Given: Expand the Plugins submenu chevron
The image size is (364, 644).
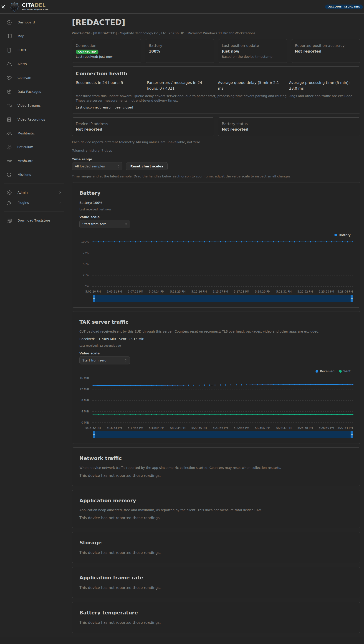Looking at the screenshot, I should tap(60, 203).
